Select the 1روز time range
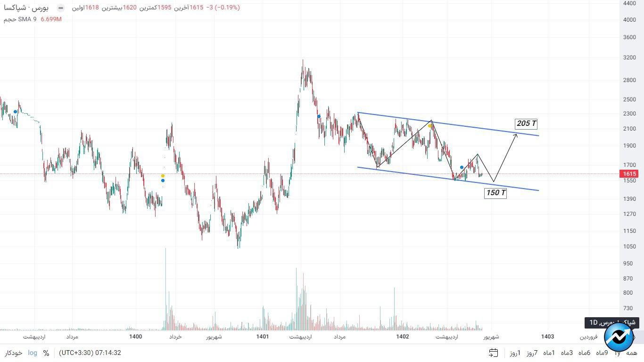 (515, 353)
